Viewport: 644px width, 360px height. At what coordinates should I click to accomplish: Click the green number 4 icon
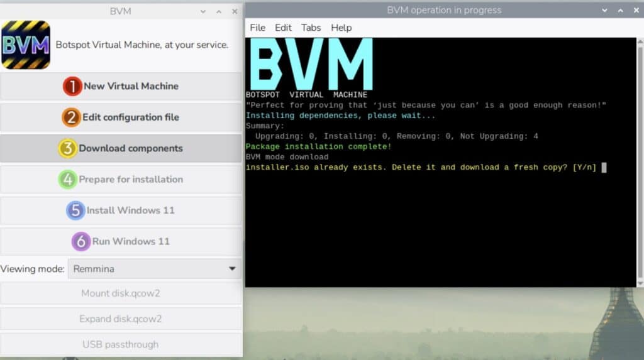pyautogui.click(x=67, y=179)
